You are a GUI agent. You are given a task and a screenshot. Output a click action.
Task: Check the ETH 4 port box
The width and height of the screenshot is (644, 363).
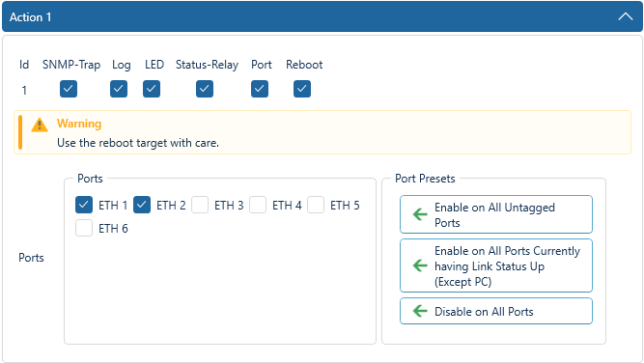[258, 205]
